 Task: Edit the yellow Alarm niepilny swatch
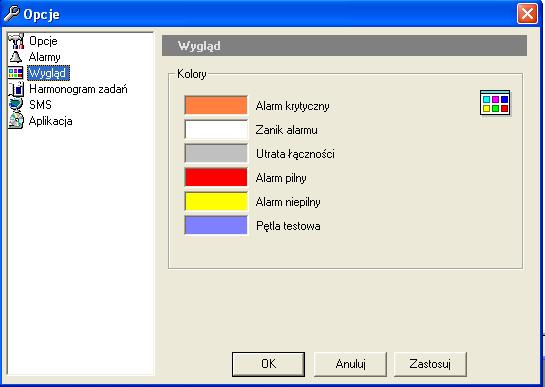coord(216,201)
